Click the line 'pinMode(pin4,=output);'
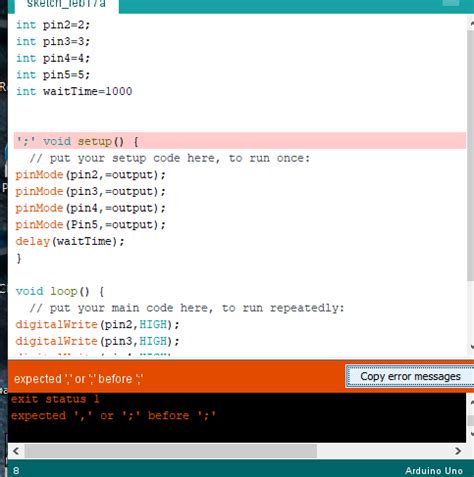 pyautogui.click(x=90, y=208)
